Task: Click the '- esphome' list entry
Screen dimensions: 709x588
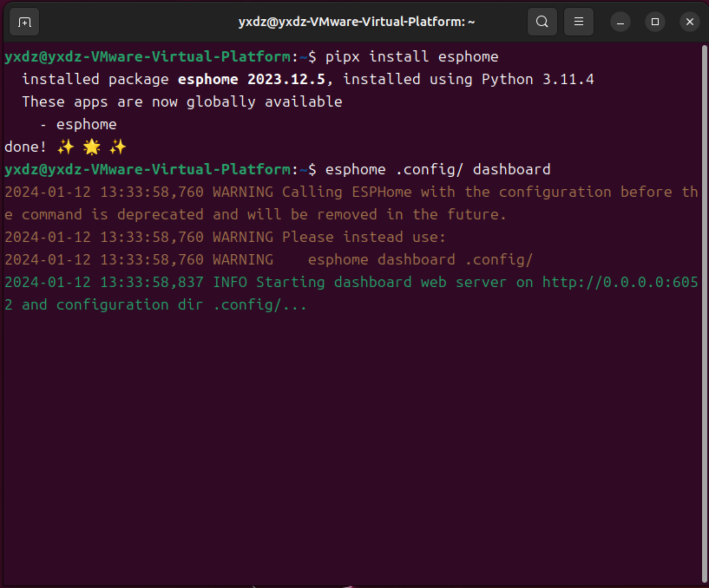Action: (x=78, y=124)
